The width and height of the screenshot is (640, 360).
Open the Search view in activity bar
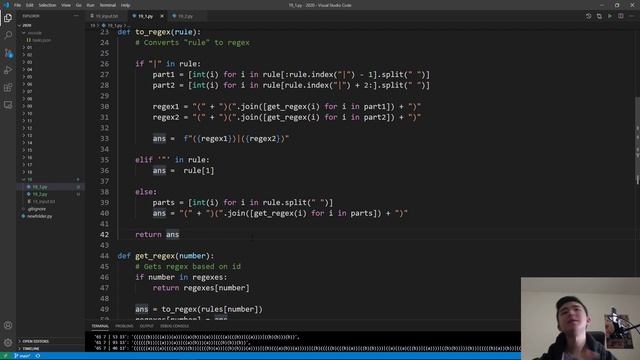8,35
